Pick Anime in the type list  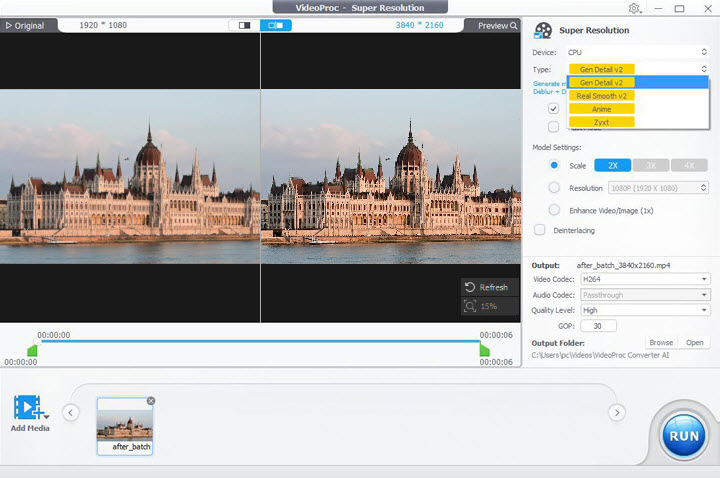[602, 109]
